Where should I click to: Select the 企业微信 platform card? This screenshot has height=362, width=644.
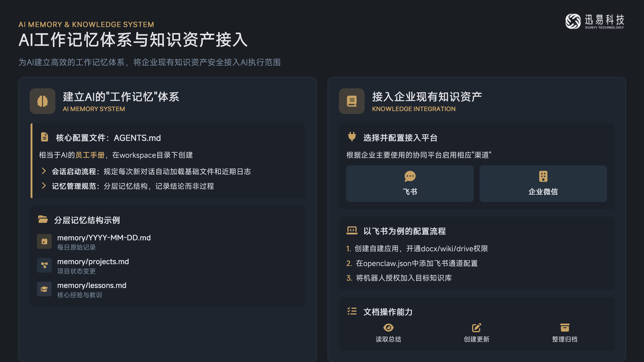543,184
